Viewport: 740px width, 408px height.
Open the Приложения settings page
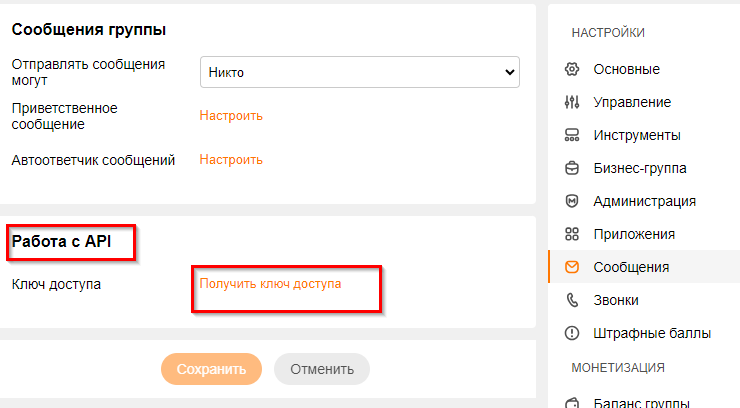tap(634, 234)
